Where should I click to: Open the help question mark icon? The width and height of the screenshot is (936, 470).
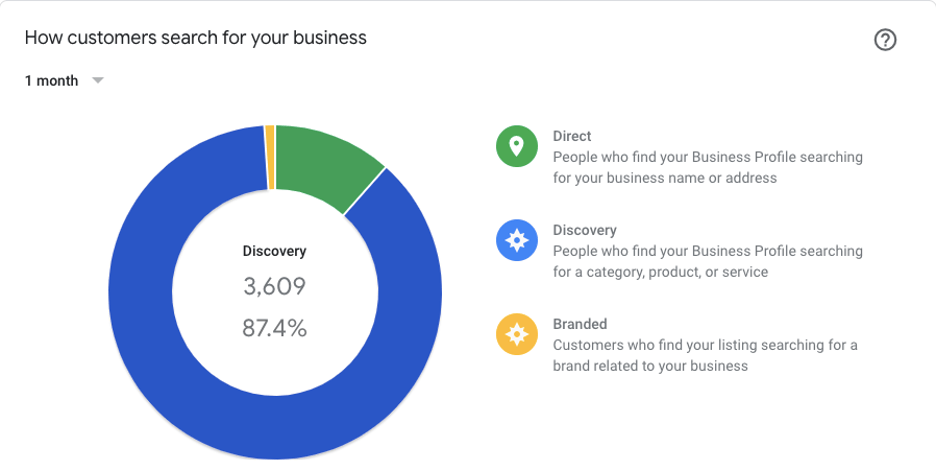tap(885, 41)
